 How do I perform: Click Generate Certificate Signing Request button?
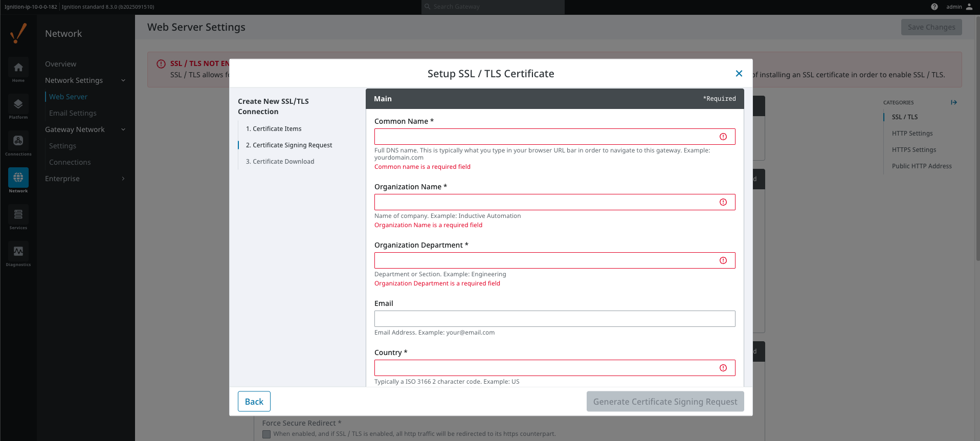tap(665, 402)
